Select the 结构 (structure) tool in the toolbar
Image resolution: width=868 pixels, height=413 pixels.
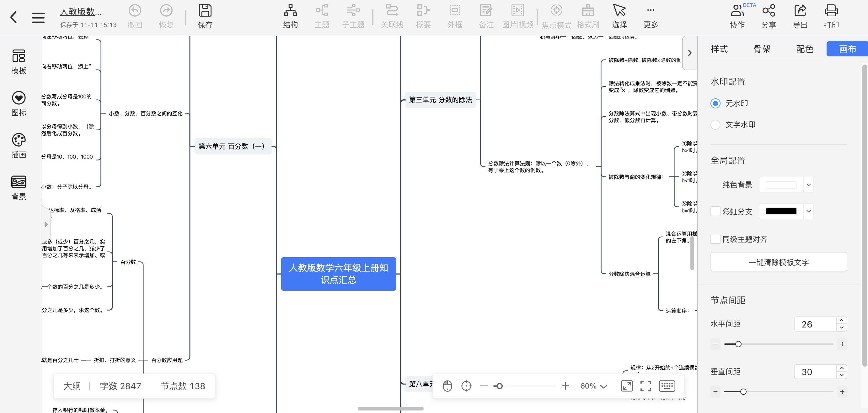[290, 16]
